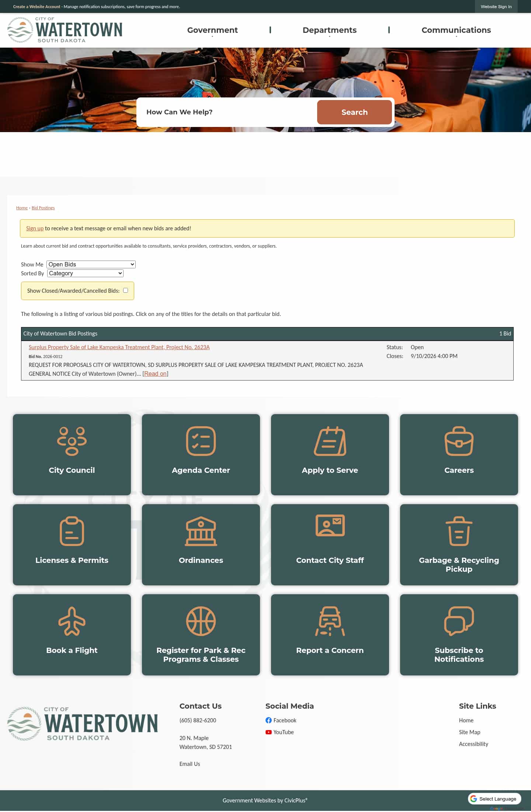Click the 20 N. Maple address text
The height and width of the screenshot is (812, 531).
pos(194,738)
